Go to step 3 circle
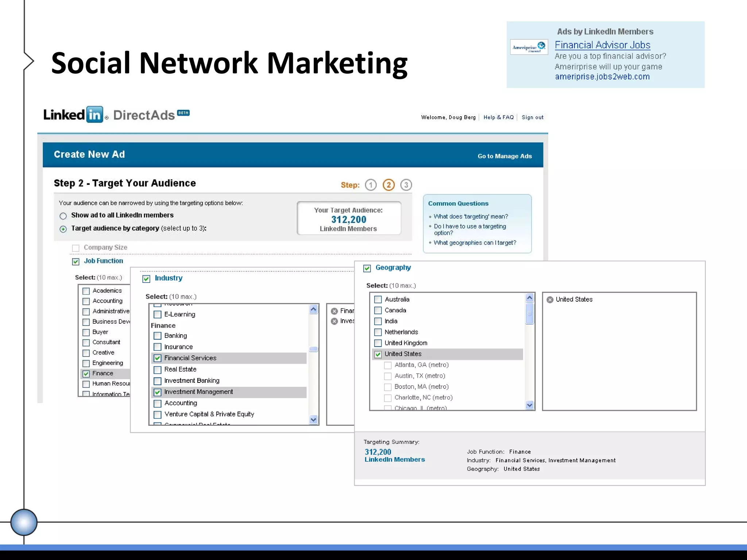Image resolution: width=747 pixels, height=560 pixels. [406, 185]
